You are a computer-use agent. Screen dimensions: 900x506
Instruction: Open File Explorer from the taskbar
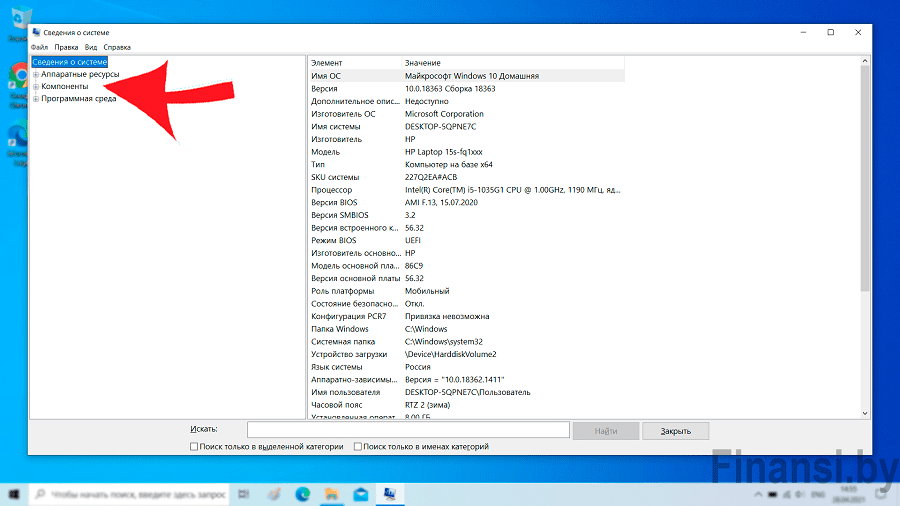click(332, 494)
